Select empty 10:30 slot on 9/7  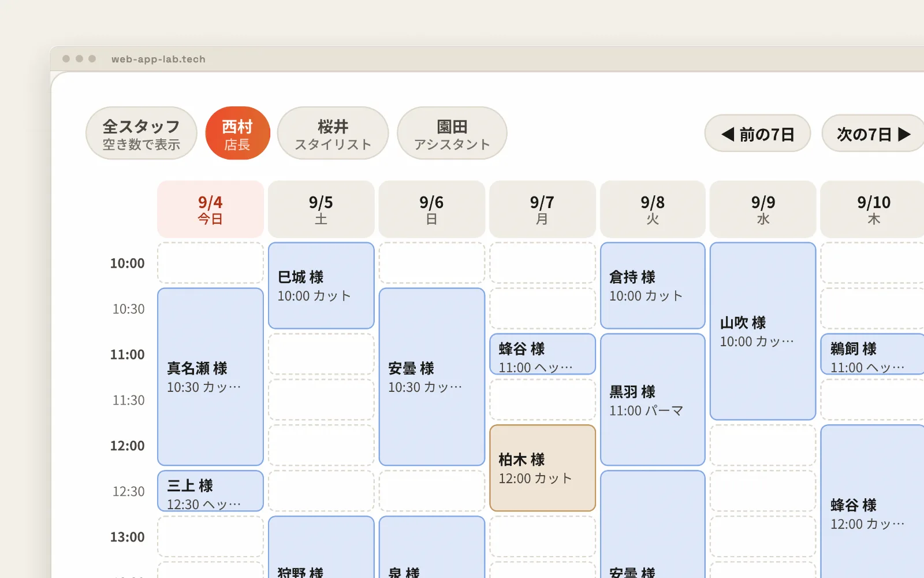[x=542, y=309]
